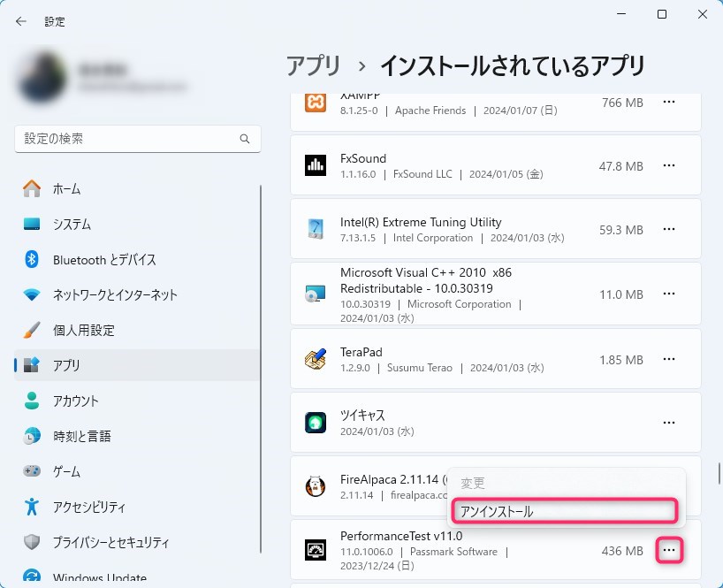Go to Bluetooth とデバイス settings
The height and width of the screenshot is (588, 723).
pos(104,259)
